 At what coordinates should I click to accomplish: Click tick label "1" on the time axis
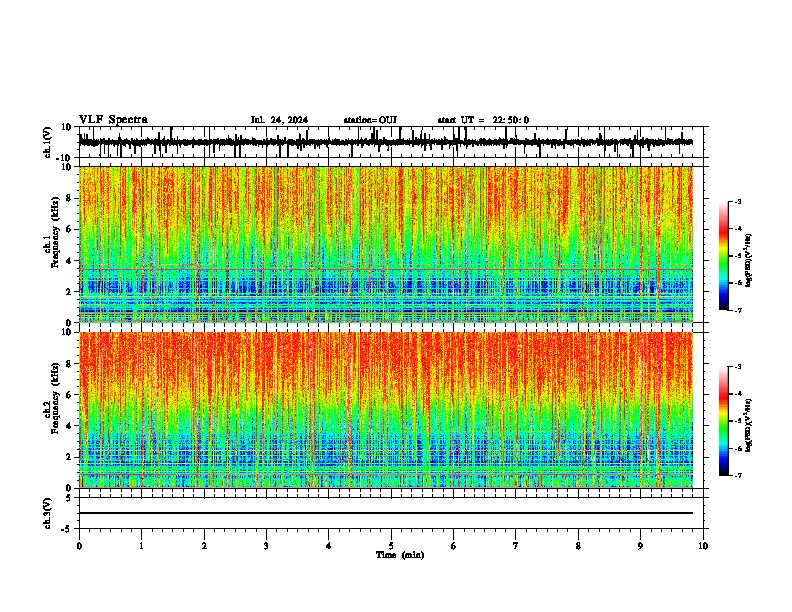[141, 546]
